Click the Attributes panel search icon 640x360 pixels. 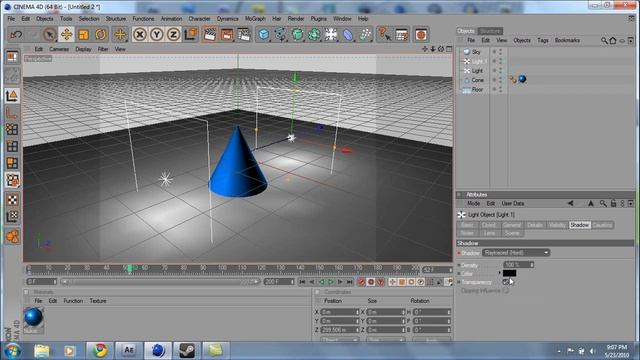(603, 203)
